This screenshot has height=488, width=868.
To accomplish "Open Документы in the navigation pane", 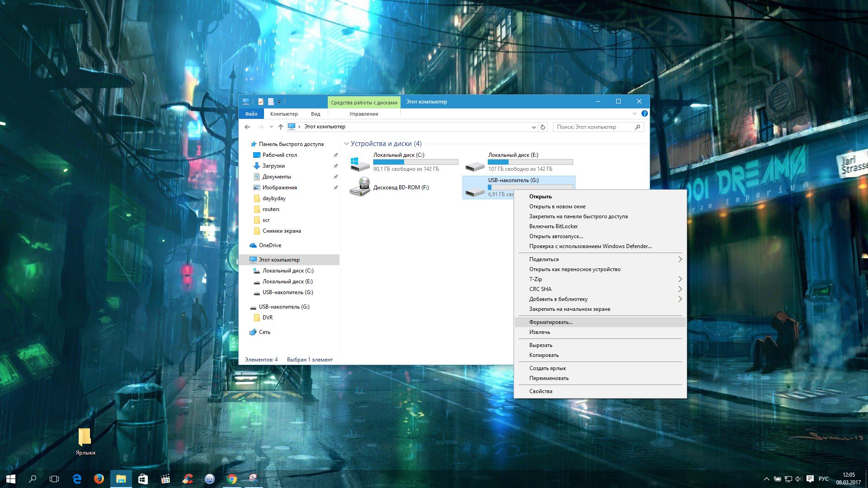I will pos(277,177).
